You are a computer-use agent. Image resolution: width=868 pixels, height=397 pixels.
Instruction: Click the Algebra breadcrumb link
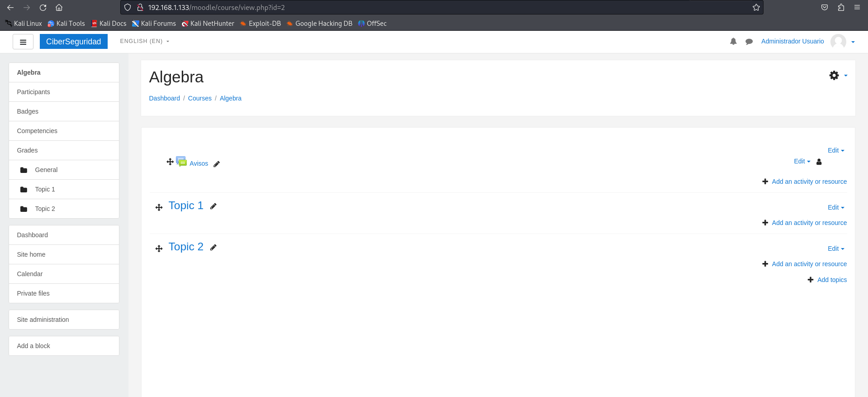pos(230,98)
